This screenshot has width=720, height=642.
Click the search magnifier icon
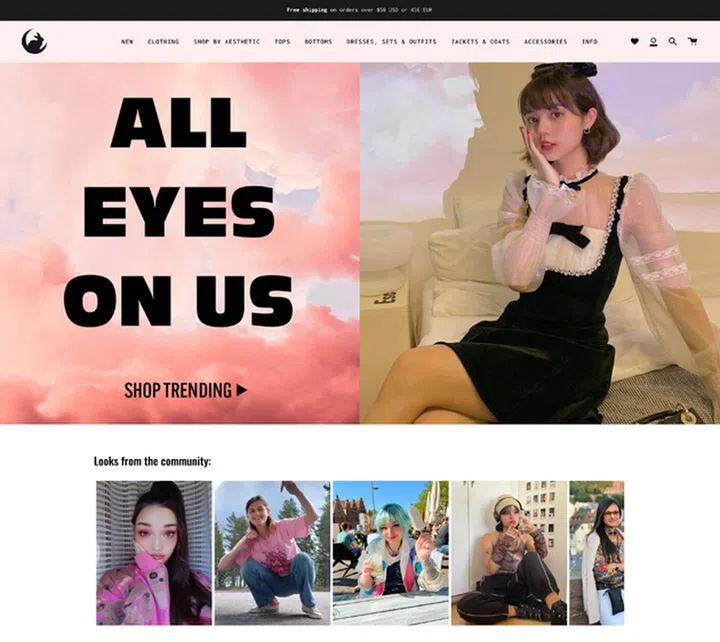click(673, 42)
